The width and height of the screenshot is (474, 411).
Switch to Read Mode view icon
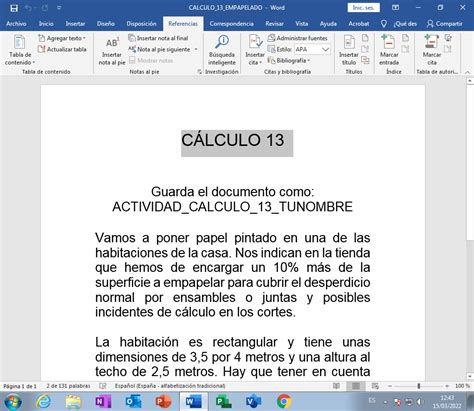pyautogui.click(x=336, y=386)
